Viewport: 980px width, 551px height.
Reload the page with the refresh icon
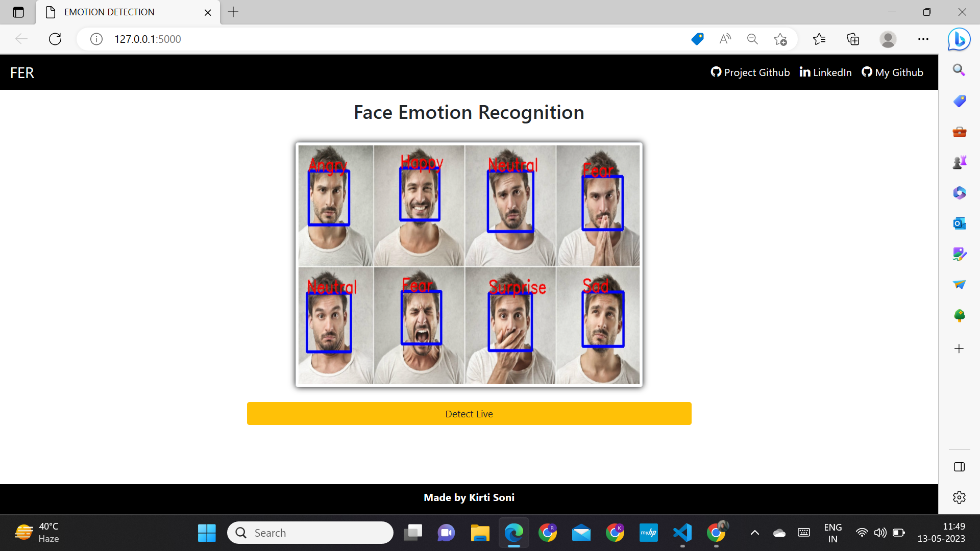(55, 39)
